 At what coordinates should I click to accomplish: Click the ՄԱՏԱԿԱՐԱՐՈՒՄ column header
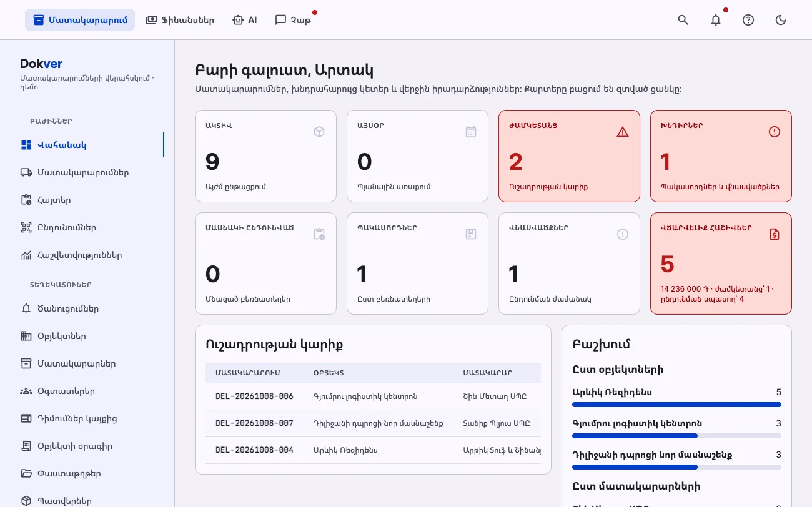click(248, 373)
